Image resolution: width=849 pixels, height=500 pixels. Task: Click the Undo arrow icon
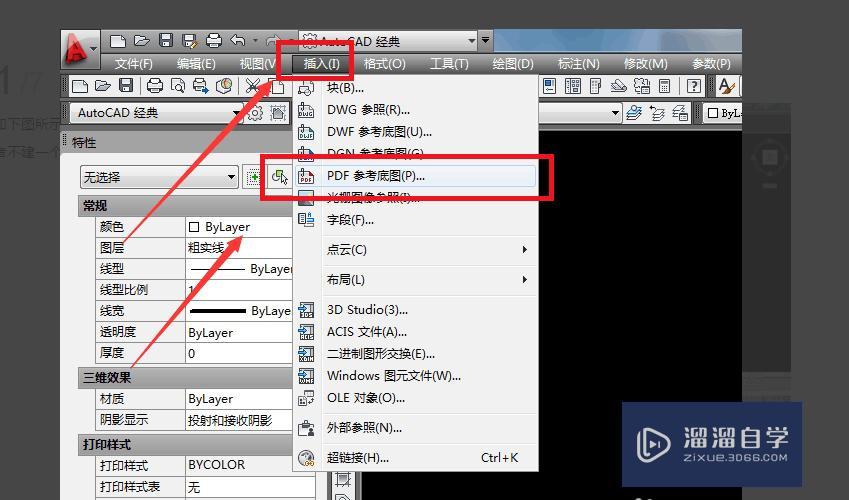[x=238, y=41]
